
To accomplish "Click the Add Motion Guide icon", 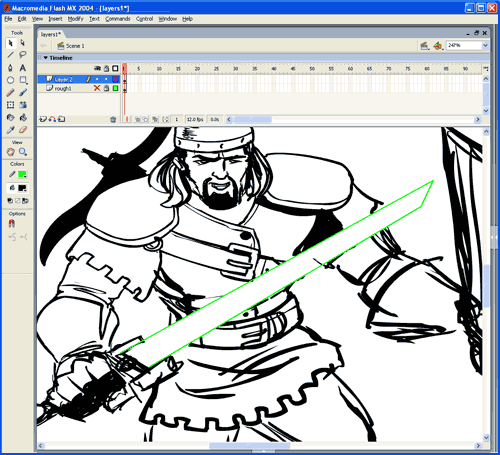I will 52,119.
